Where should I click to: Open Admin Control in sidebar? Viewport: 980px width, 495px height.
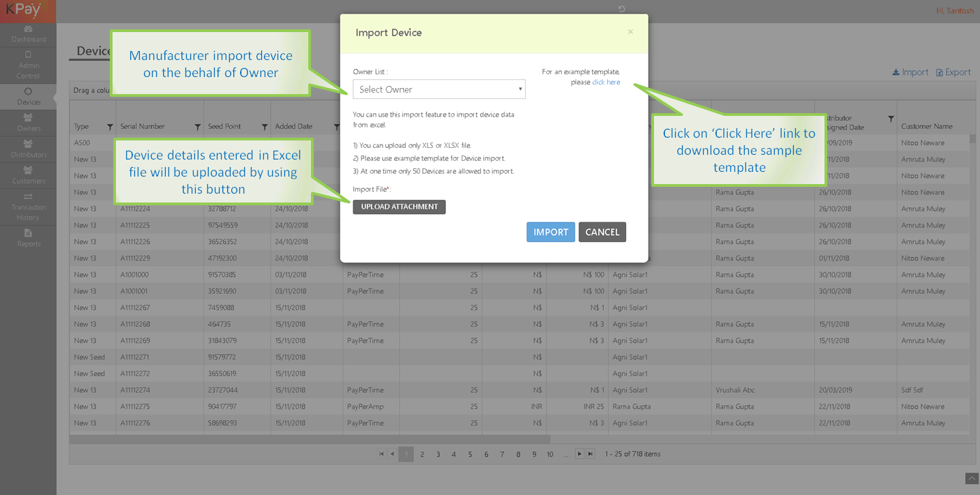coord(28,65)
